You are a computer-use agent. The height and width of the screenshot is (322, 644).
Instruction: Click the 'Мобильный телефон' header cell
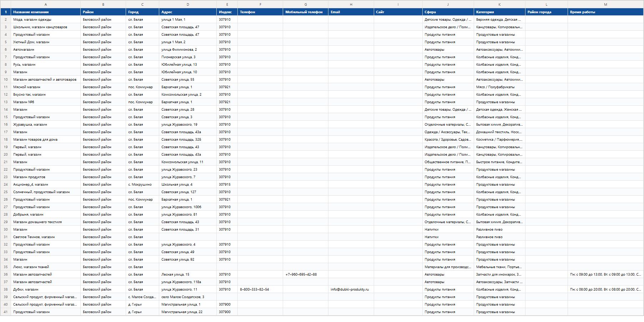point(306,12)
